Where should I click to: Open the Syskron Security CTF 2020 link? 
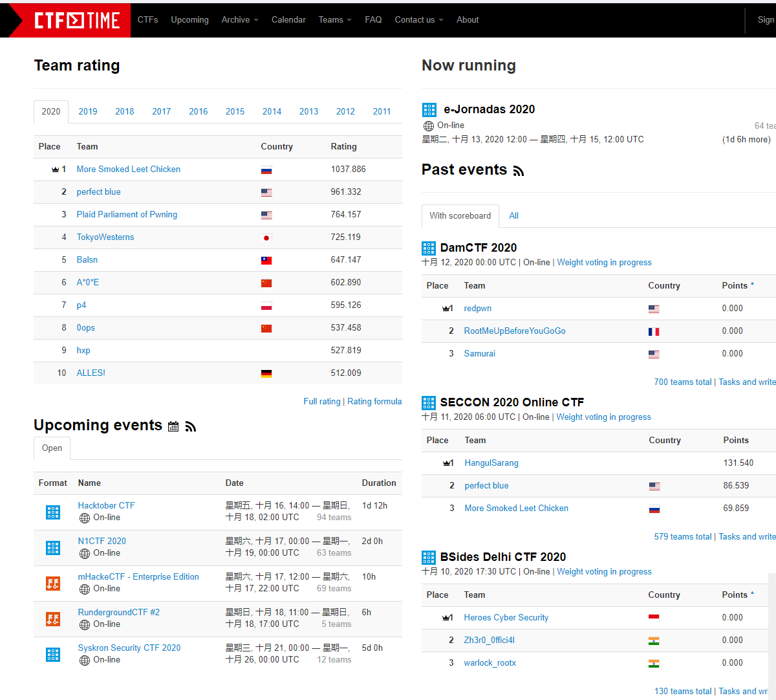(x=129, y=648)
